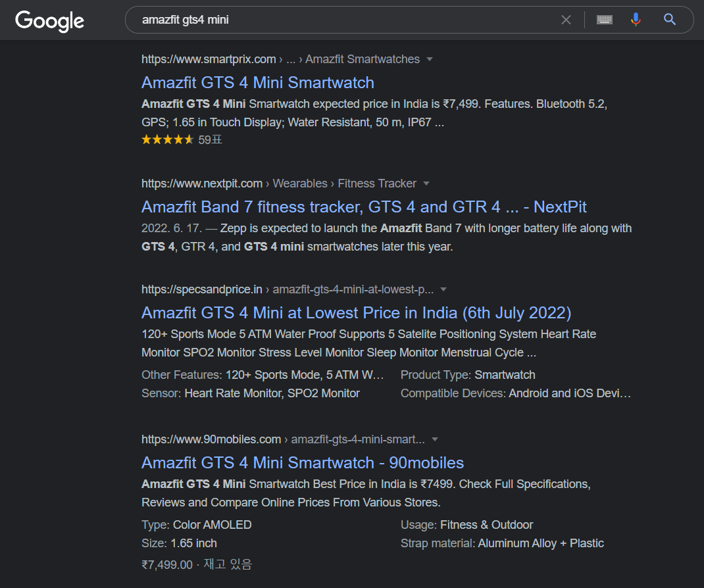704x588 pixels.
Task: Click Usage: Fitness & Outdoor text
Action: click(x=466, y=525)
